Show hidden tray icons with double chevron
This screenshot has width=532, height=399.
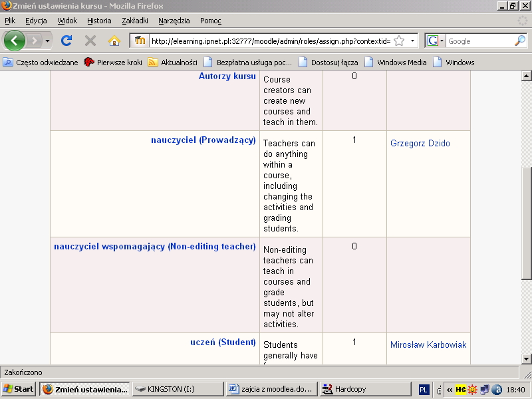450,390
